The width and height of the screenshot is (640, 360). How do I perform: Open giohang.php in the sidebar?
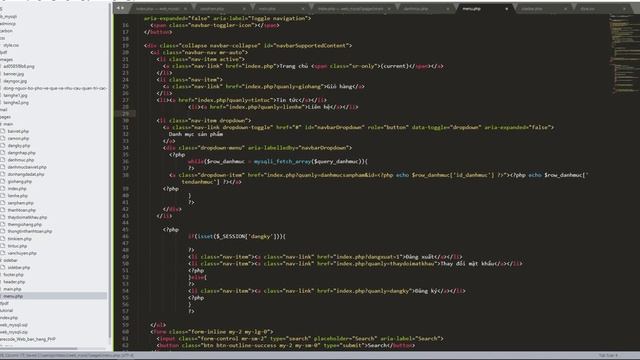click(x=19, y=182)
